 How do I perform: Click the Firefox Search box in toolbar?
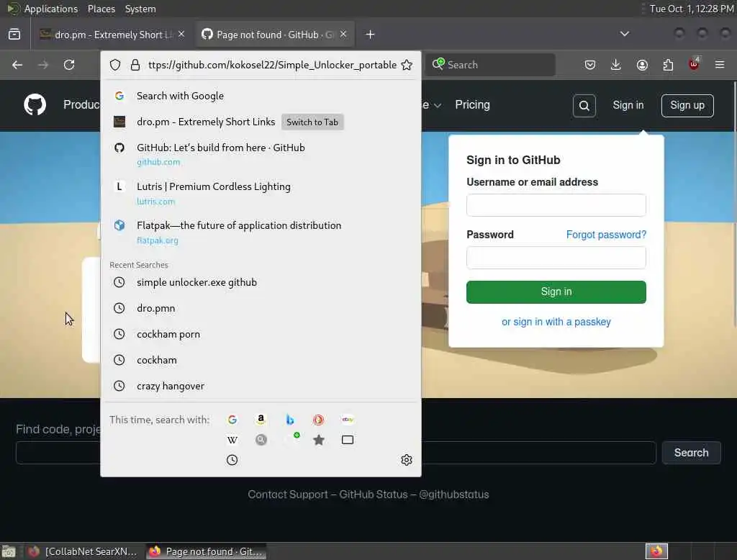pyautogui.click(x=490, y=65)
